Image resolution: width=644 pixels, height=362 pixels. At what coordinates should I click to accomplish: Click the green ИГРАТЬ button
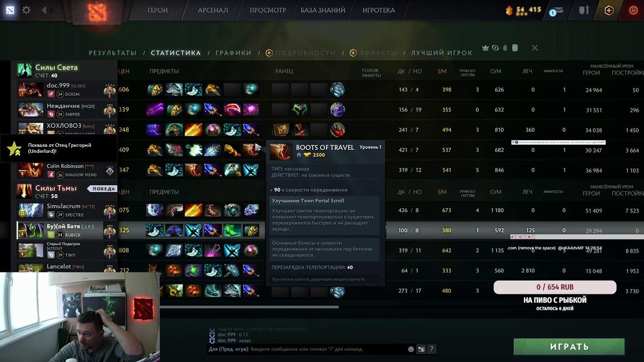(569, 347)
